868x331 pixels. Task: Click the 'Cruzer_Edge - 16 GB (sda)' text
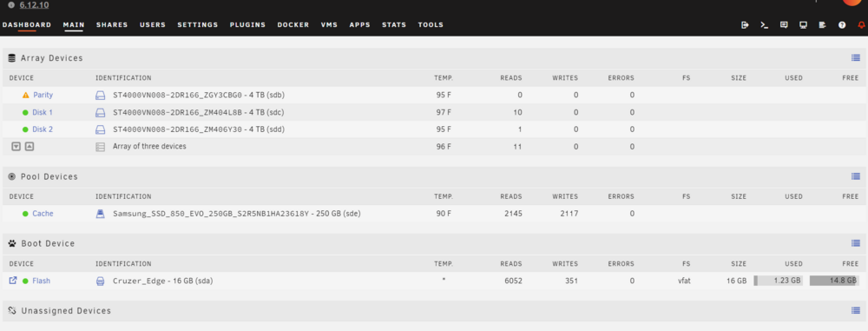(163, 281)
